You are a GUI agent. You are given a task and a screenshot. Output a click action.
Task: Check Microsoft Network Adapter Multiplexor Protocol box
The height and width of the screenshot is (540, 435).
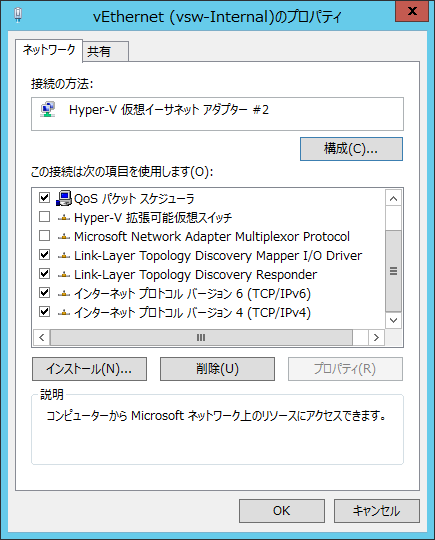44,236
